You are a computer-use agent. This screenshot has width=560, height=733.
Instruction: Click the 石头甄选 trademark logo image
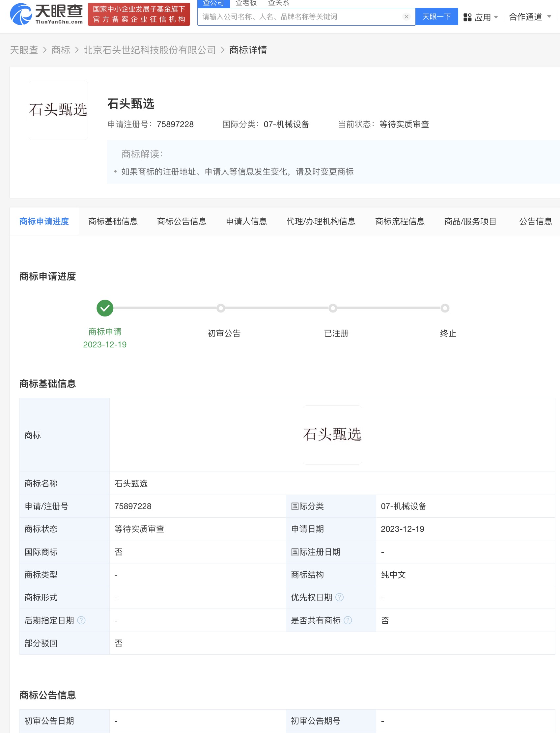click(x=58, y=111)
